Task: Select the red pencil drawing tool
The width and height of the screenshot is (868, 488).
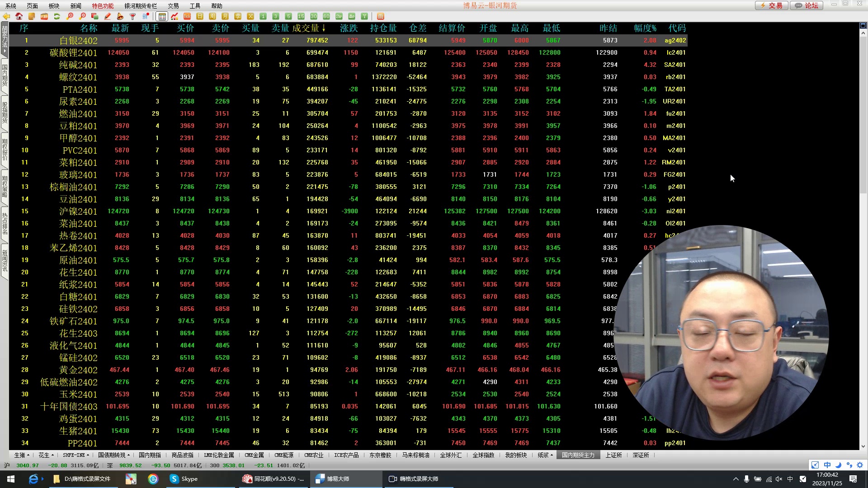Action: tap(108, 16)
